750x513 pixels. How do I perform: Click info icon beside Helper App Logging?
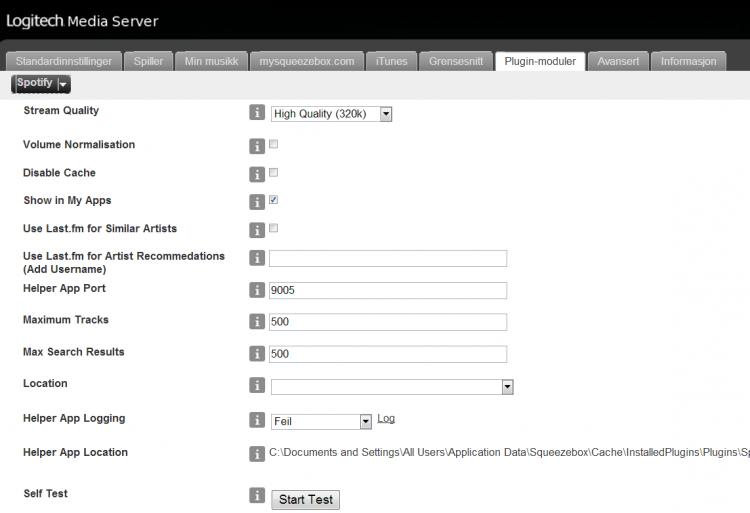click(x=257, y=420)
